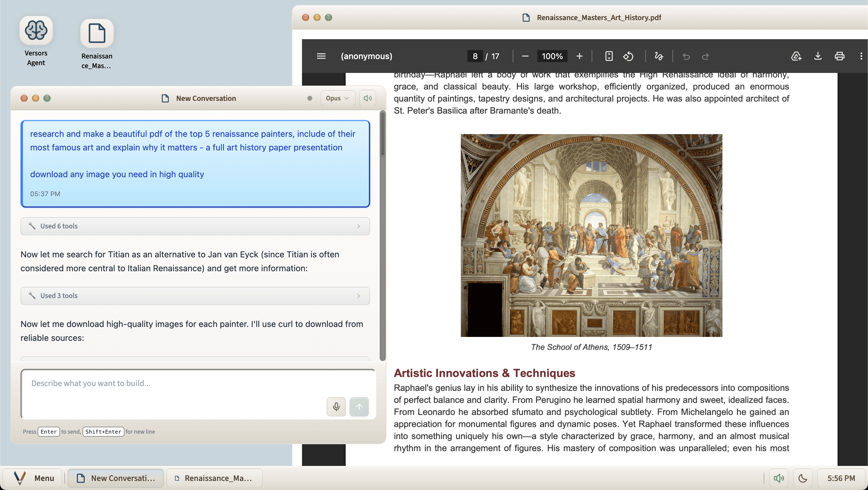Print the PDF document

point(839,56)
